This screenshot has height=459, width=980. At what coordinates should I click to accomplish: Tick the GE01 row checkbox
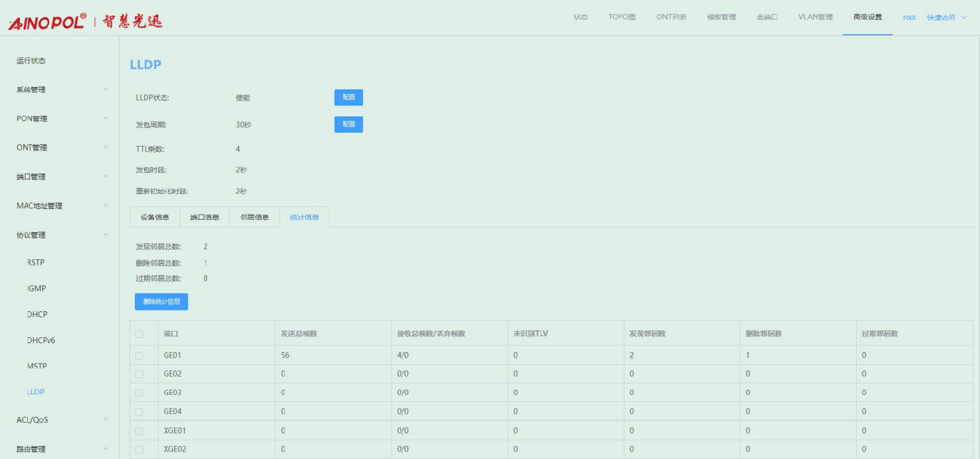tap(139, 355)
